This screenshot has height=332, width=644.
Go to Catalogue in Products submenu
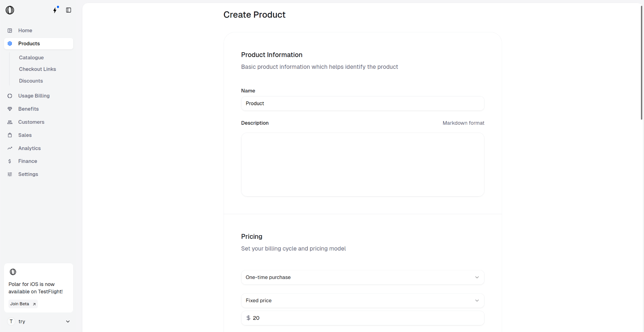tap(31, 58)
